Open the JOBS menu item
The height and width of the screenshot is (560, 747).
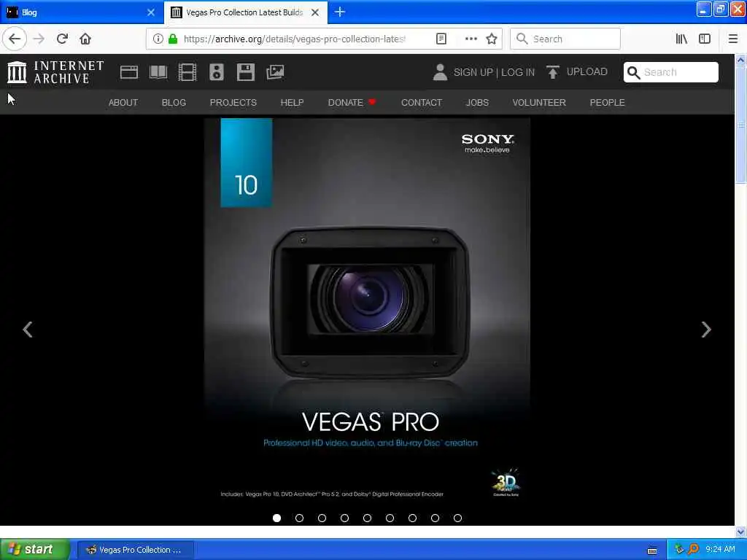[477, 102]
